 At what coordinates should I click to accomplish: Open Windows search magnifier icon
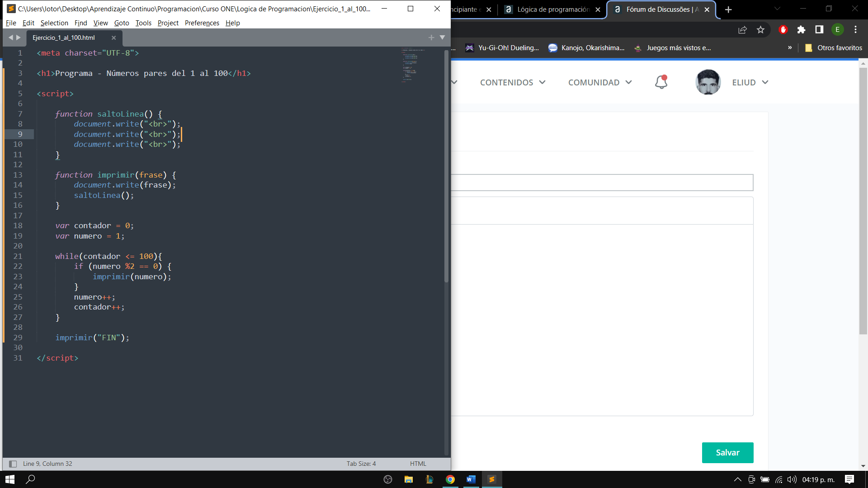coord(31,479)
